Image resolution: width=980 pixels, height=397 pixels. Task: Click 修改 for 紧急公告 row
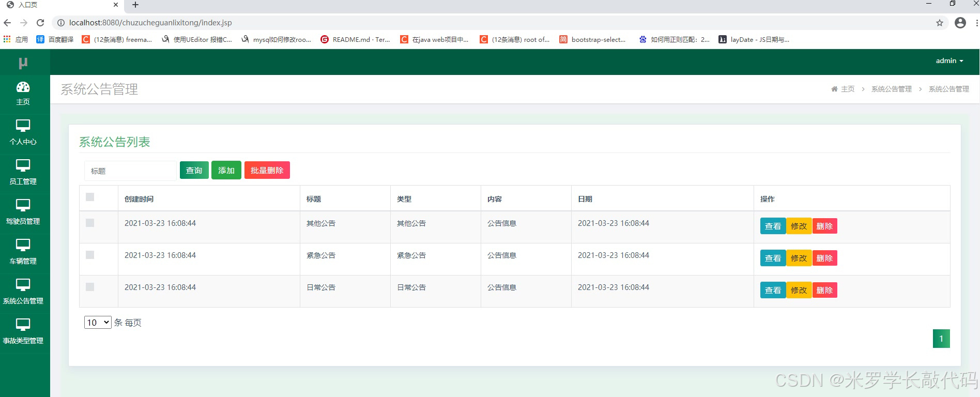pos(799,258)
